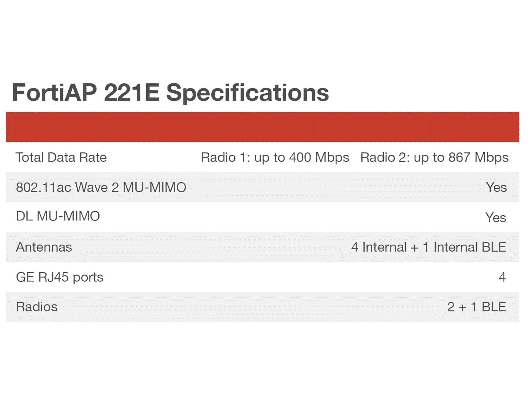The image size is (532, 399).
Task: Click the "400 Mbps" data rate
Action: tap(319, 158)
